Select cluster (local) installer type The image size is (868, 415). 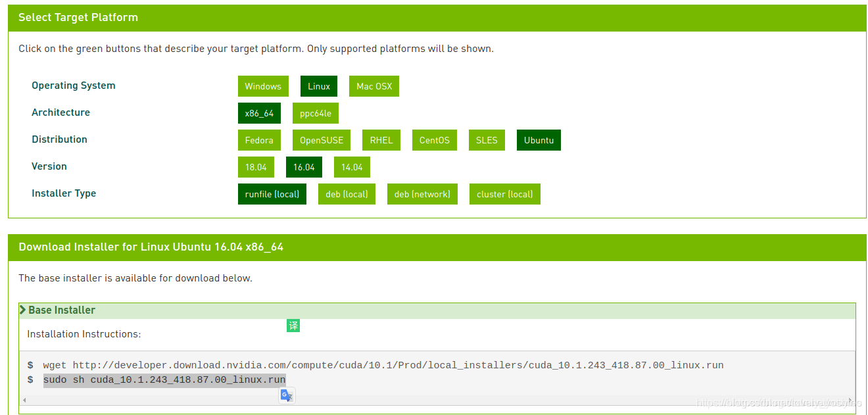(x=505, y=194)
